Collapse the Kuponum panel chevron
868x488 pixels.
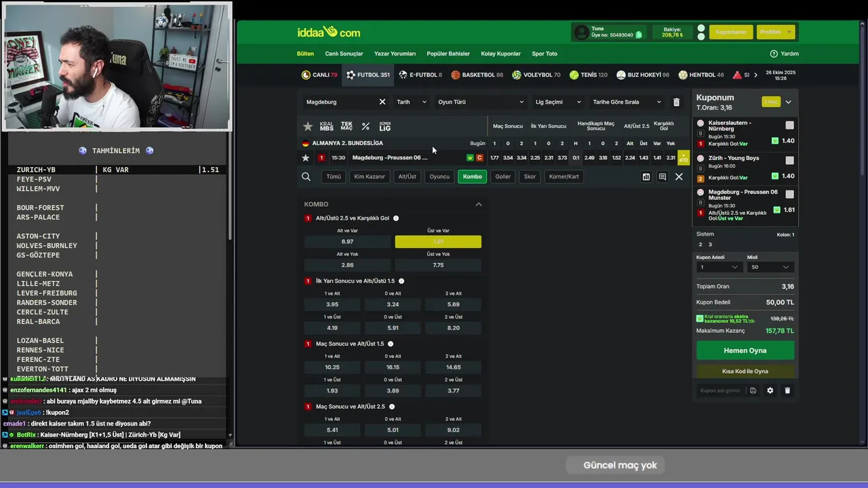[x=788, y=102]
